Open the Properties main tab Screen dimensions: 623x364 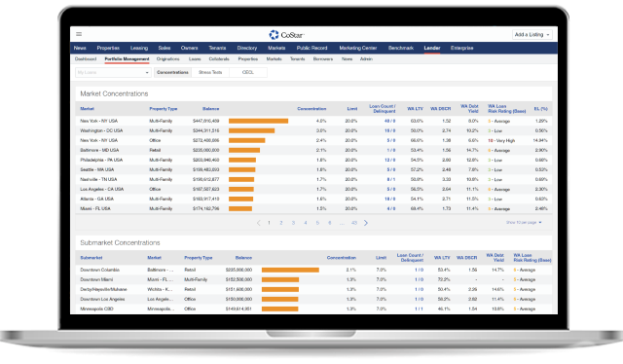pyautogui.click(x=108, y=48)
